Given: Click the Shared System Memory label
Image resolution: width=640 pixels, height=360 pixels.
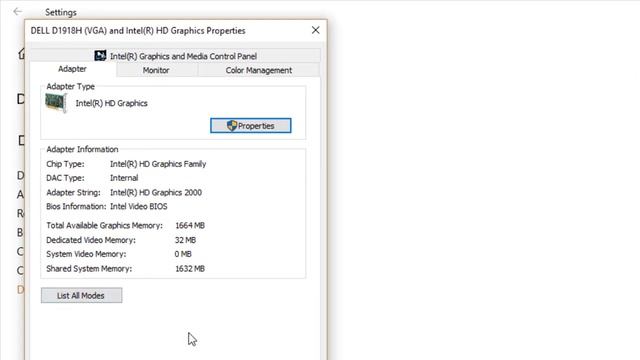Looking at the screenshot, I should click(89, 269).
